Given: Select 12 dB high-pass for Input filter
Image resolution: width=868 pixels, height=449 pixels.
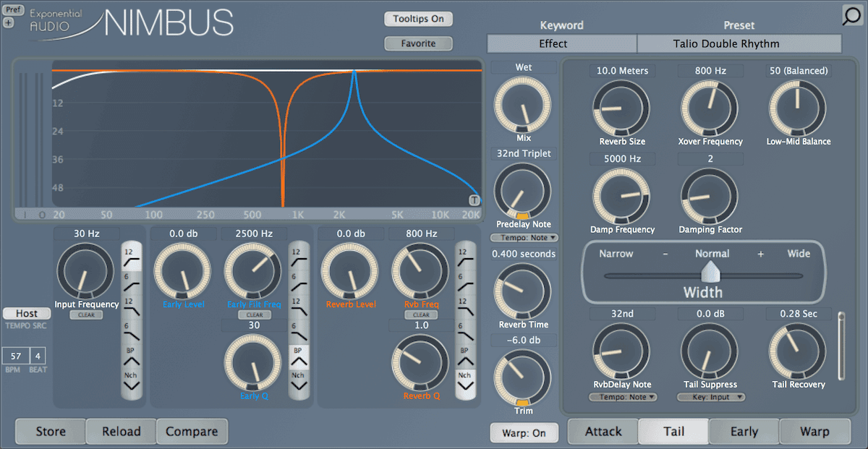Looking at the screenshot, I should pyautogui.click(x=132, y=257).
